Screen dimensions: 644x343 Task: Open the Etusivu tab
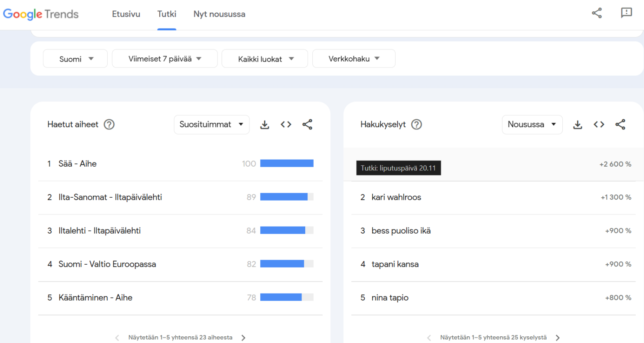coord(126,14)
